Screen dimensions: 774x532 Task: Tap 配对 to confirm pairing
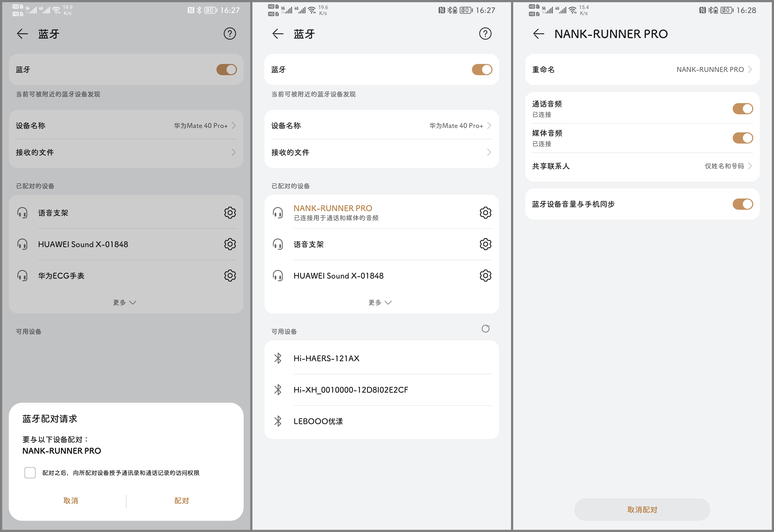182,501
